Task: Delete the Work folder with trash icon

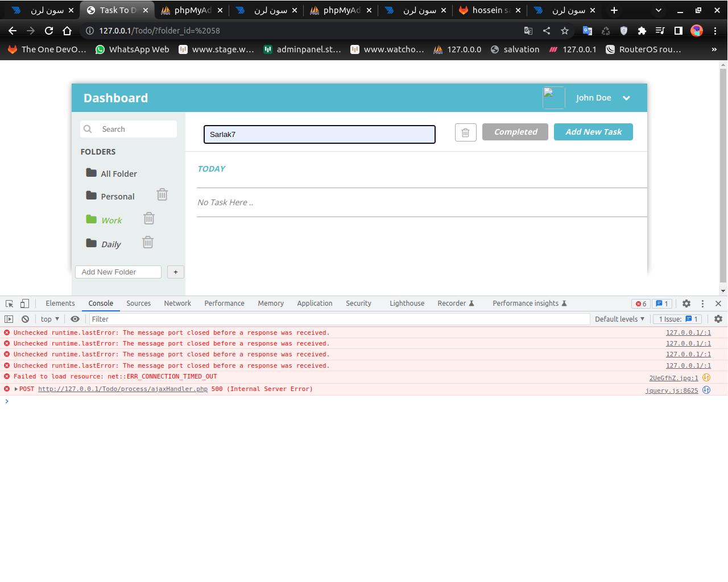Action: click(x=149, y=219)
